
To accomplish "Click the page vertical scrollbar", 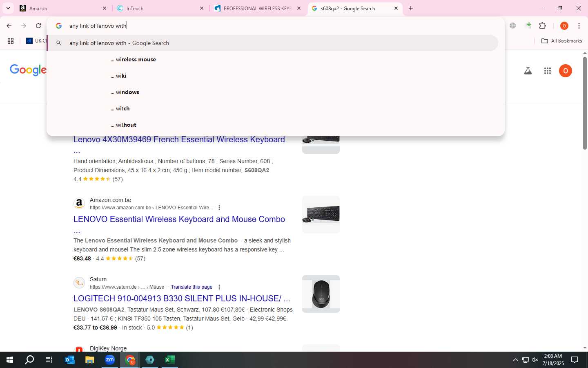I will coord(585,103).
